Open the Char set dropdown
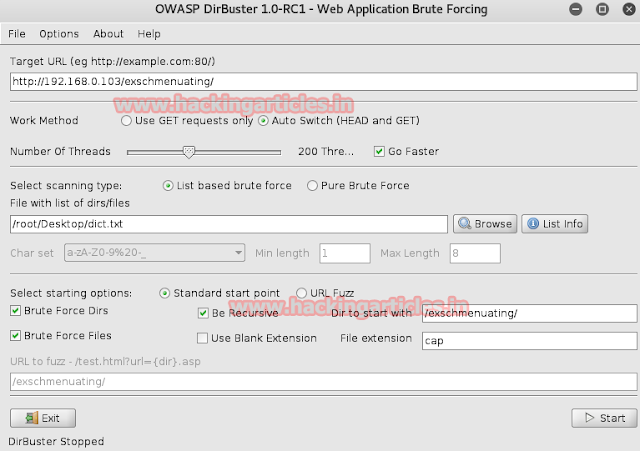 pos(154,253)
